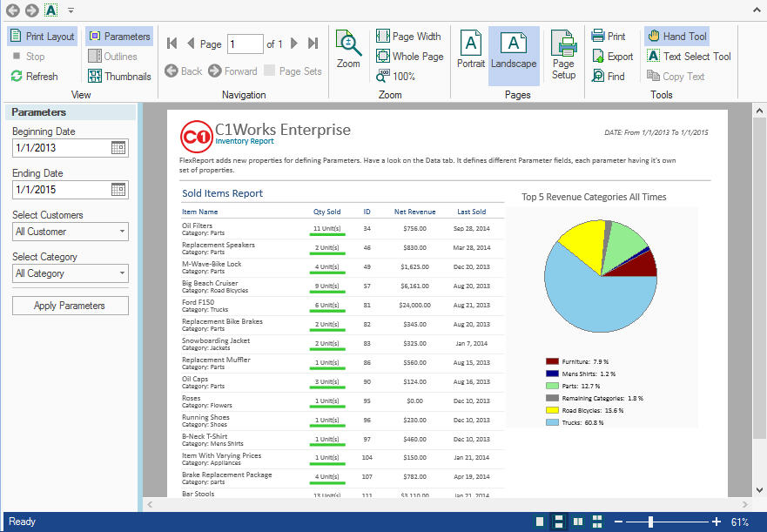Screen dimensions: 767x532
Task: Select single page view in status bar
Action: [540, 522]
